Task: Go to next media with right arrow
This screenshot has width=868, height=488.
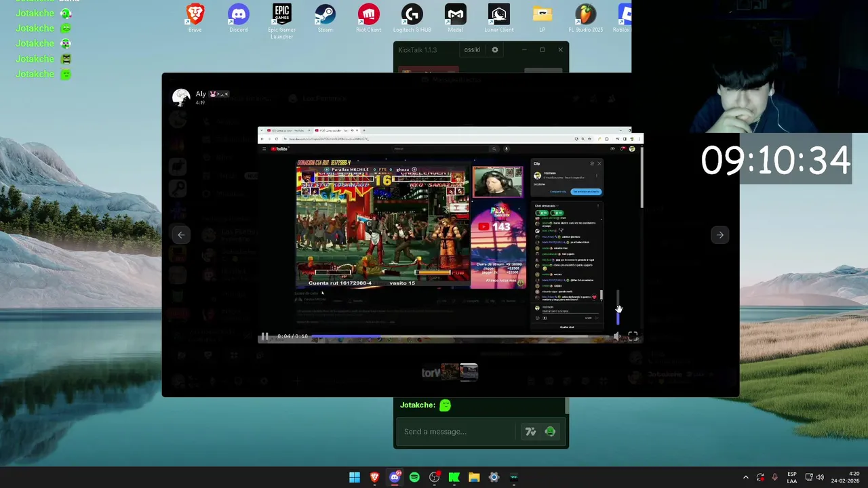Action: coord(720,235)
